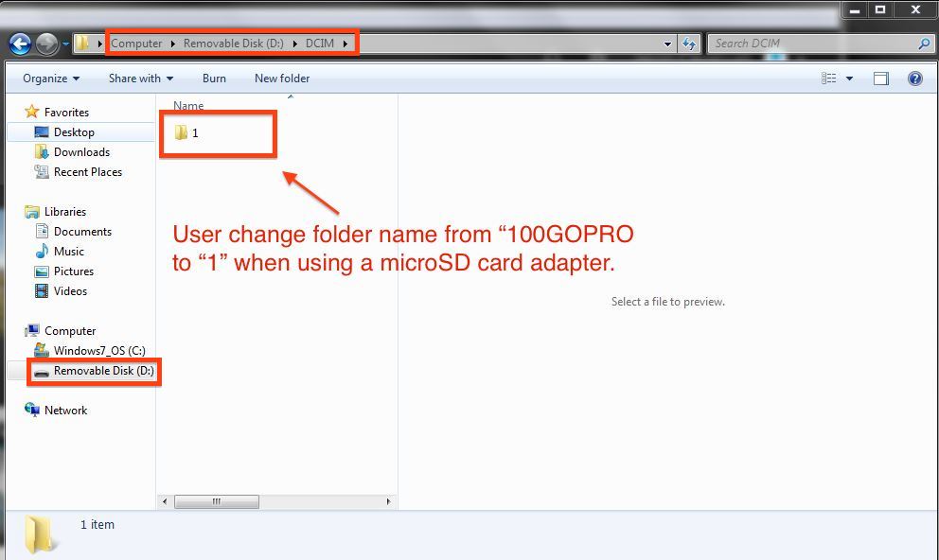The image size is (939, 560).
Task: Select Removable Disk (D:) in sidebar
Action: 103,371
